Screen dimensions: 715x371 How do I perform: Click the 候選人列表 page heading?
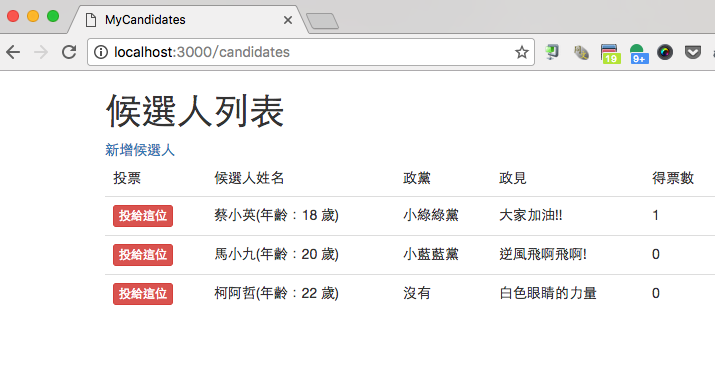(x=195, y=111)
